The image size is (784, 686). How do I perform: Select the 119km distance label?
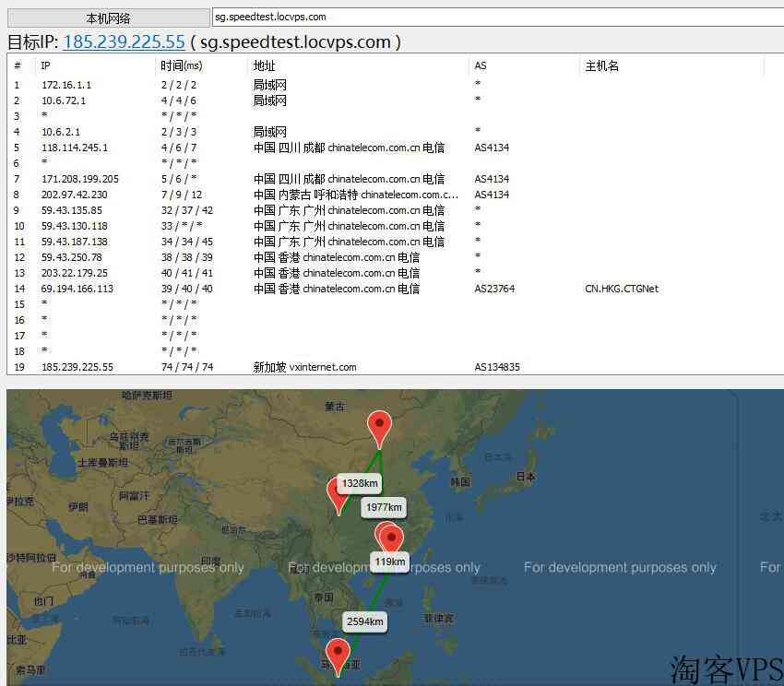coord(389,562)
